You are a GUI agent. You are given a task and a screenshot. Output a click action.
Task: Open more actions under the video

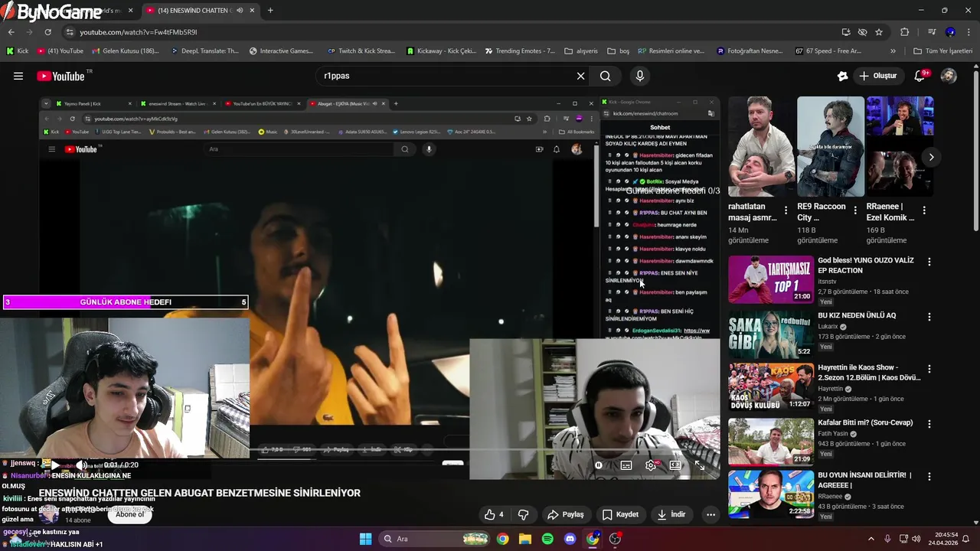pos(710,514)
